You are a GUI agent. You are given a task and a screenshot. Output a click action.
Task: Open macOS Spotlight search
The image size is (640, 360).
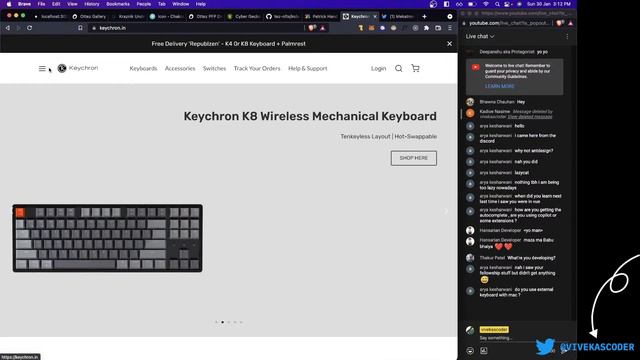pyautogui.click(x=497, y=4)
